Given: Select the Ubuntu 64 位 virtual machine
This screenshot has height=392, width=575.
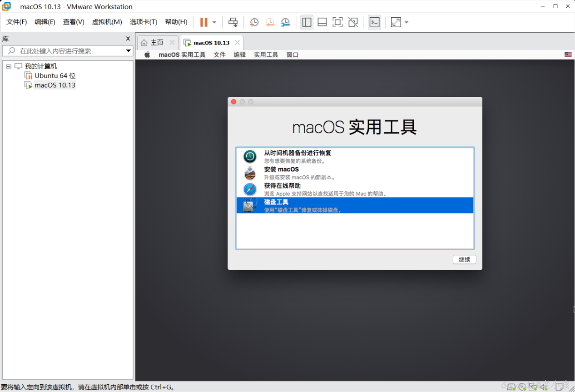Looking at the screenshot, I should (55, 76).
